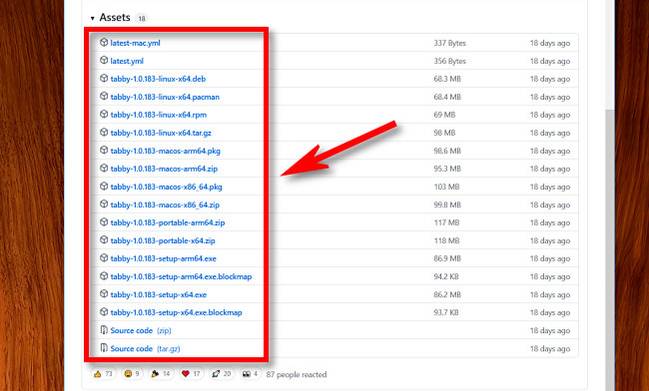
Task: Click the "337 Bytes" size of latest-mac.yml
Action: [x=449, y=43]
